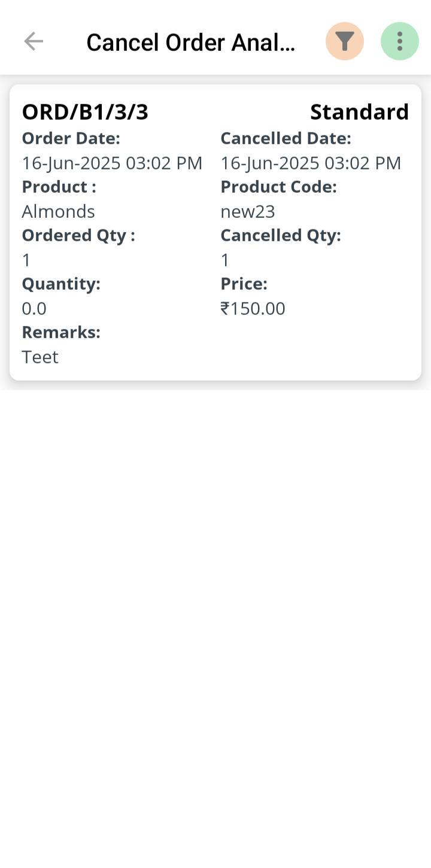Tap the Cancelled Qty label
Image resolution: width=431 pixels, height=868 pixels.
click(281, 235)
